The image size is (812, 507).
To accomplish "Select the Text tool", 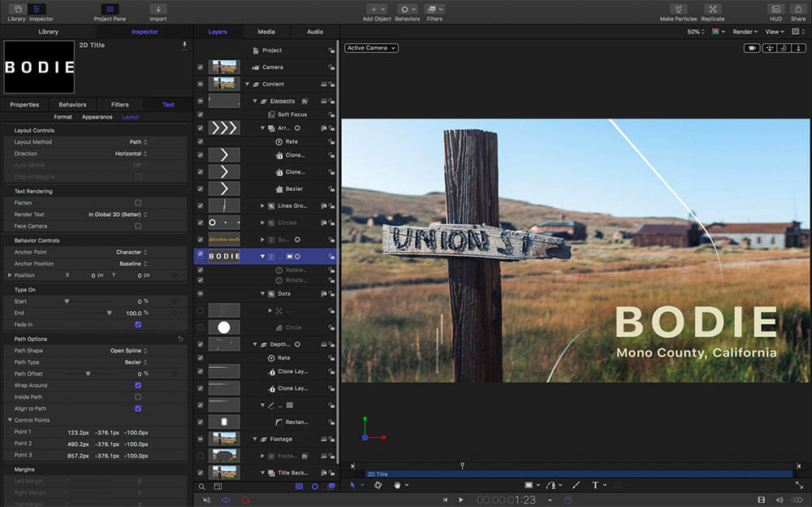I will click(x=595, y=485).
